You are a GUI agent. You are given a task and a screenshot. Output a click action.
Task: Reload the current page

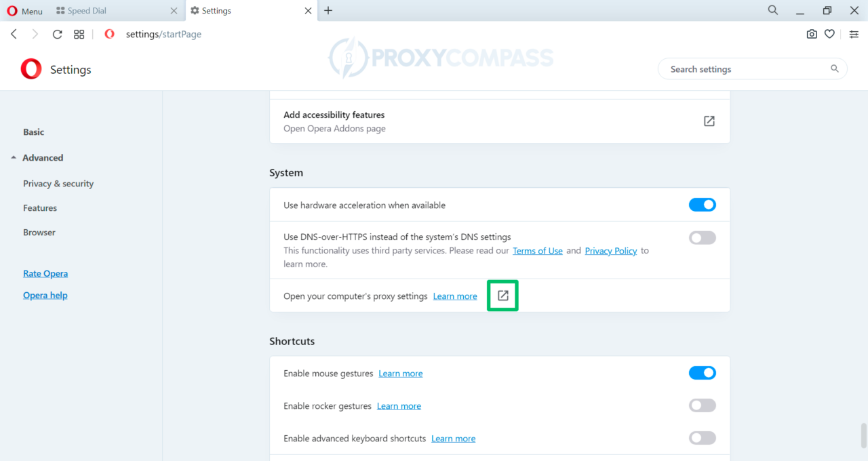coord(57,34)
